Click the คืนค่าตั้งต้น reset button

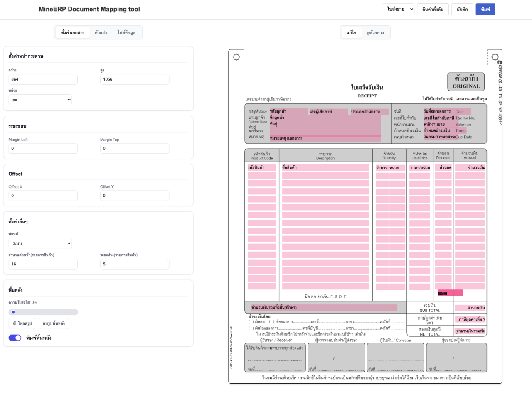[x=433, y=9]
